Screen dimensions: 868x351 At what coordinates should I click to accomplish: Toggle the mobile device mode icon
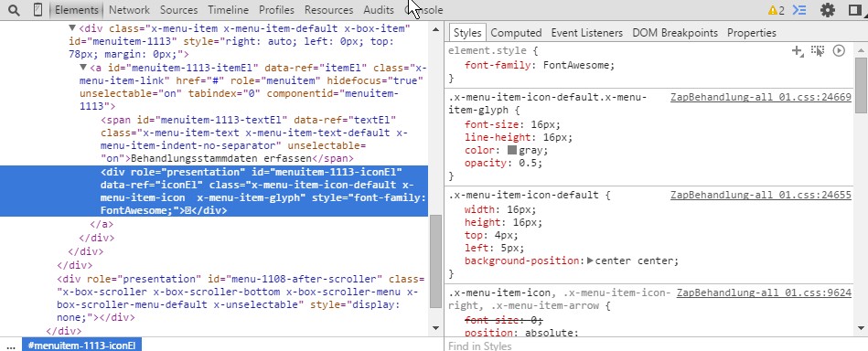click(38, 10)
